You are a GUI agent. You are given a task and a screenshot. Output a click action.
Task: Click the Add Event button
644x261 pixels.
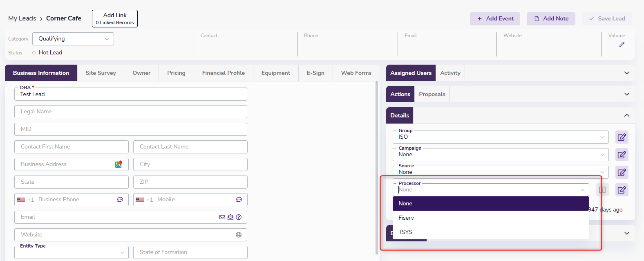pos(495,19)
